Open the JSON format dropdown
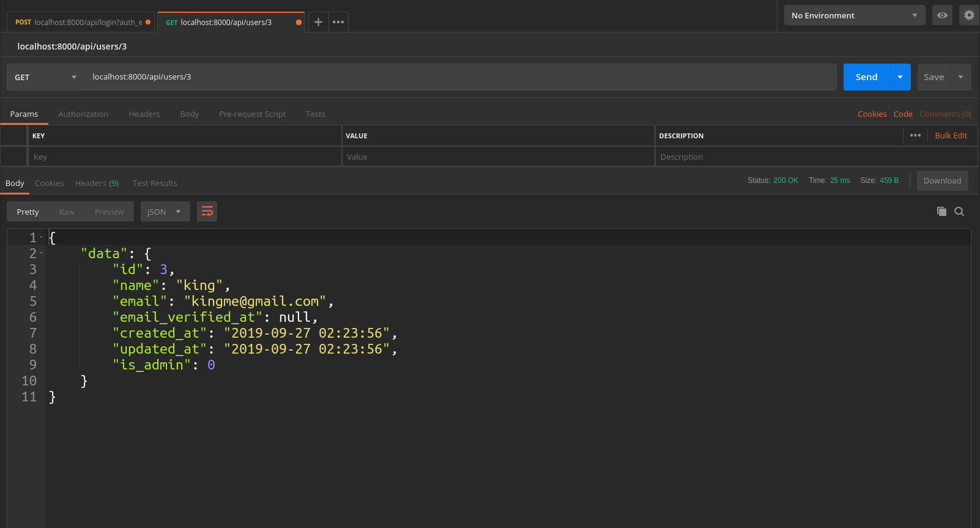Image resolution: width=980 pixels, height=528 pixels. (165, 212)
